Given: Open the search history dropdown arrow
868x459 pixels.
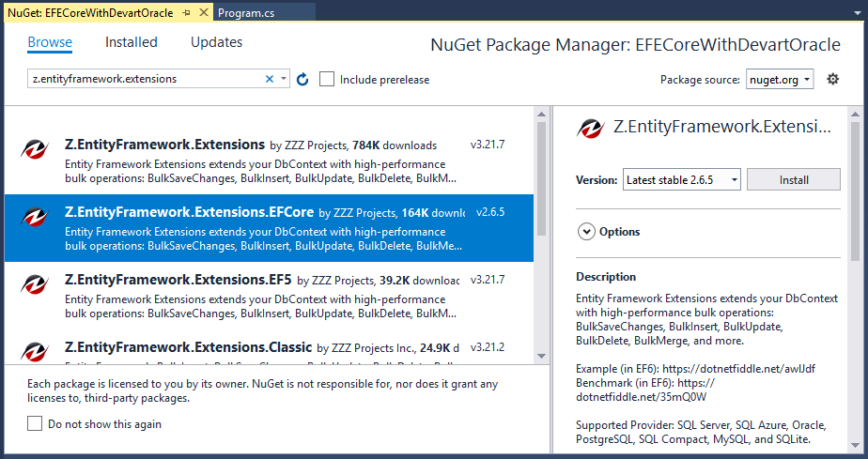Looking at the screenshot, I should tap(284, 79).
